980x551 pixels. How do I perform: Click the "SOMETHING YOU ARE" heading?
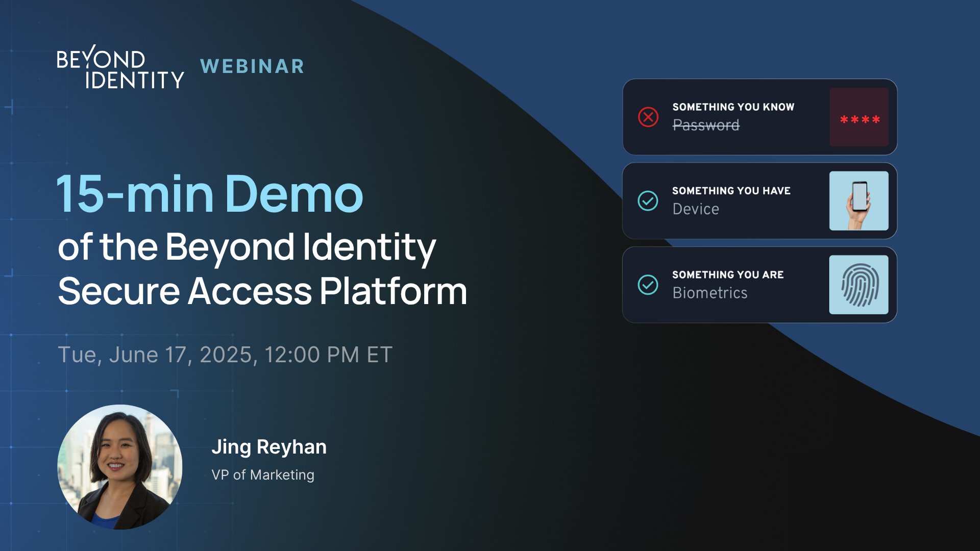(728, 275)
